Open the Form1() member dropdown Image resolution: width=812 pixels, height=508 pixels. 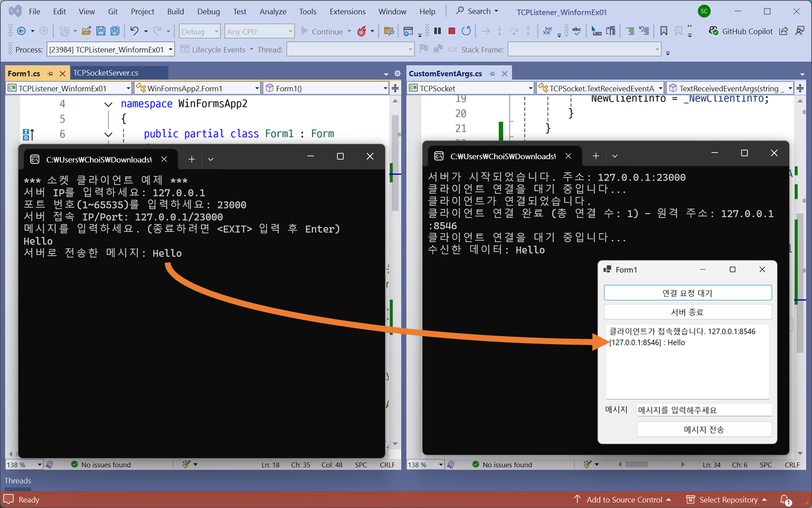(326, 88)
